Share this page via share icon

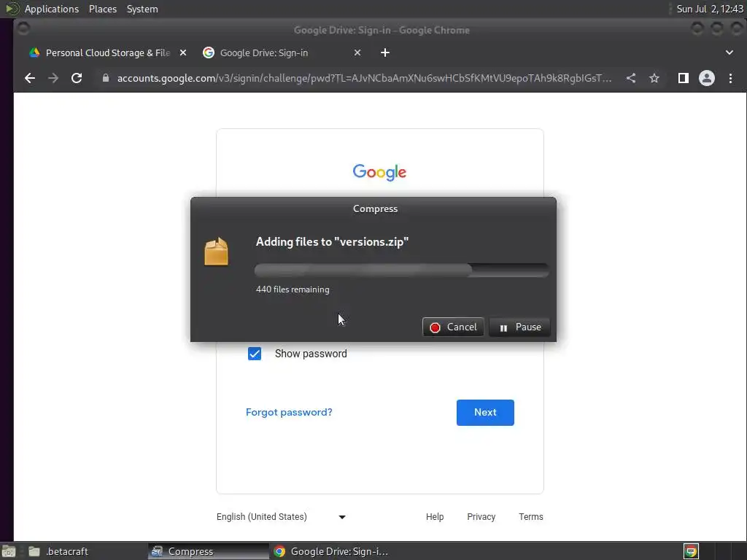click(631, 78)
